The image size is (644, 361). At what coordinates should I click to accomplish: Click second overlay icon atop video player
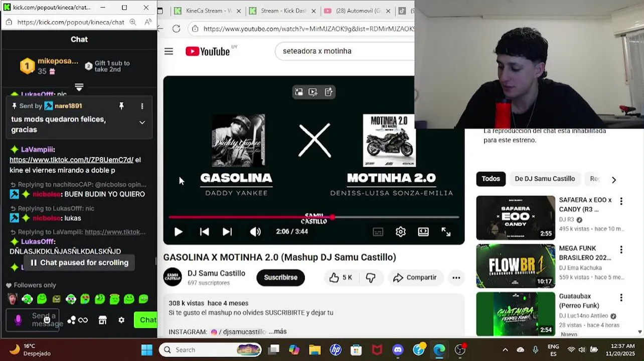point(313,92)
